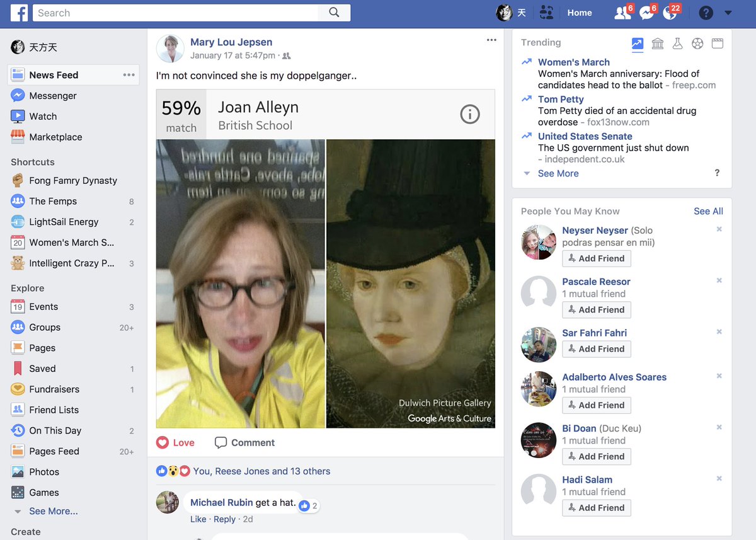The image size is (756, 540).
Task: Select News Feed in left sidebar
Action: (x=74, y=75)
